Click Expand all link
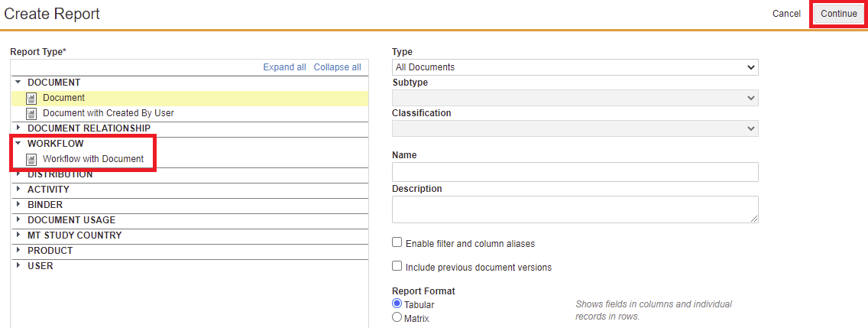Image resolution: width=868 pixels, height=328 pixels. tap(284, 67)
